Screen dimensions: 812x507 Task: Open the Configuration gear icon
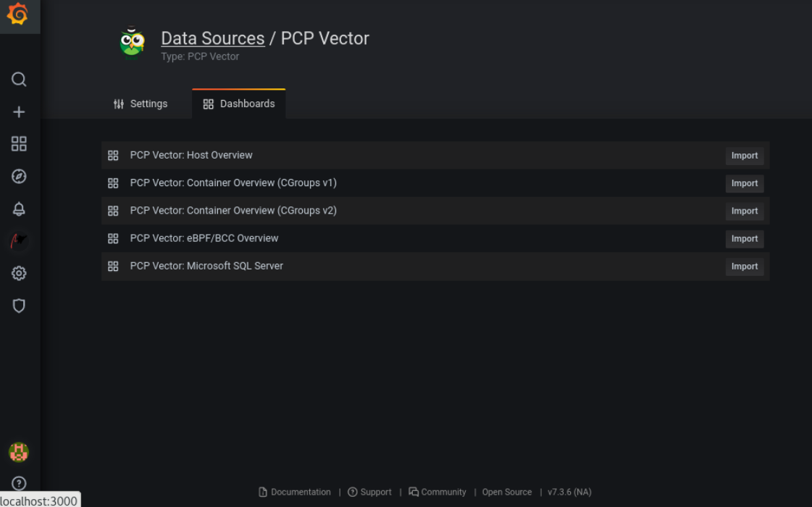point(19,273)
